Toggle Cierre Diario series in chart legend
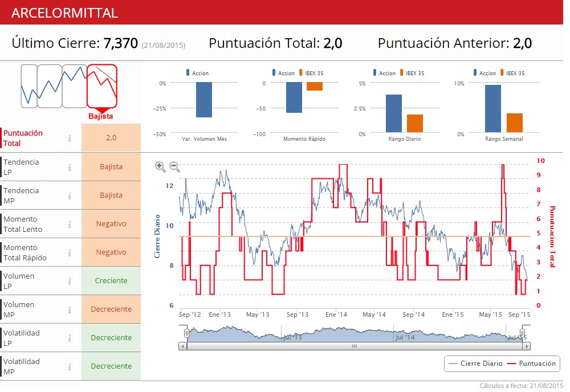Viewport: 570px width, 392px height. coord(476,364)
